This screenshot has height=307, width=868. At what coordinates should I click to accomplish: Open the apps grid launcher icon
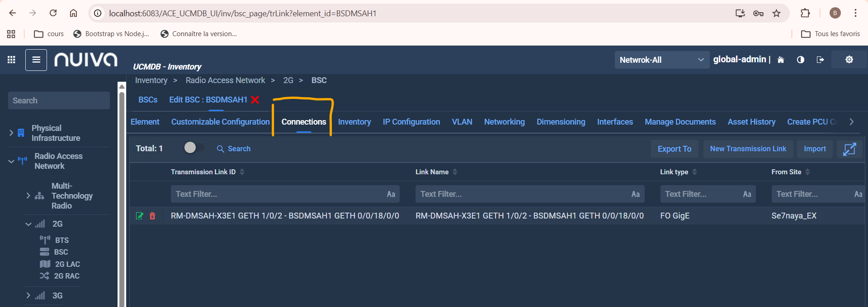[11, 60]
